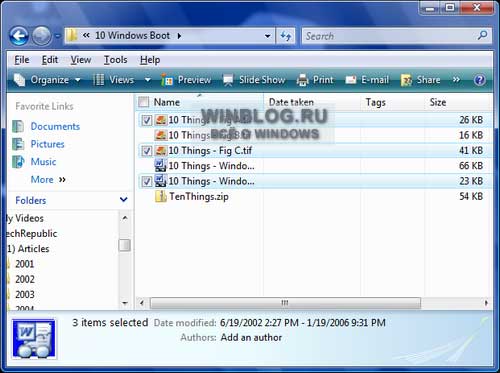
Task: Uncheck the checkbox of the 23 KB document
Action: pos(147,181)
